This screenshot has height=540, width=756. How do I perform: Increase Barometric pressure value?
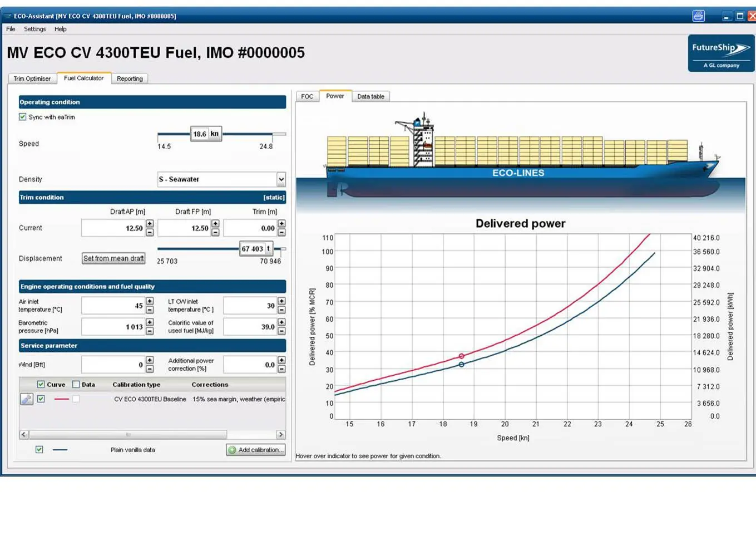click(x=150, y=322)
